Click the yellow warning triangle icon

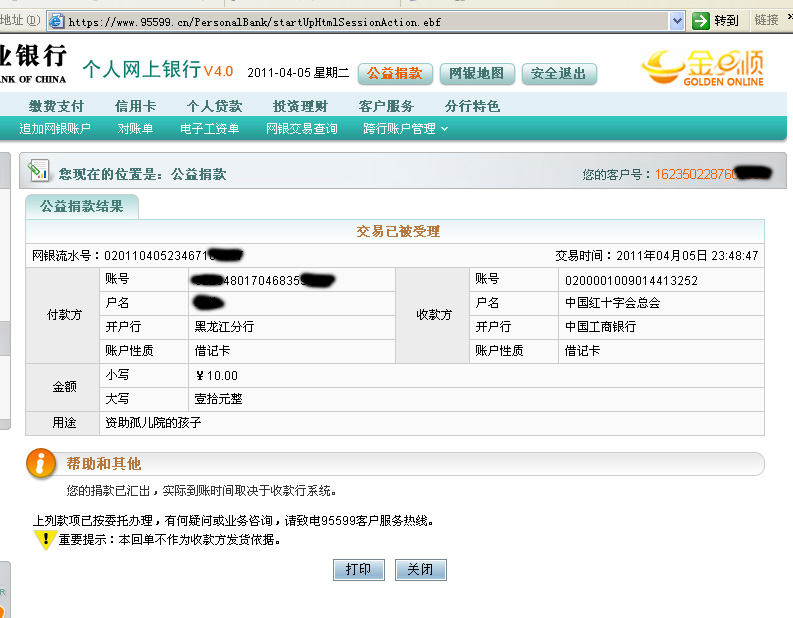(x=44, y=540)
